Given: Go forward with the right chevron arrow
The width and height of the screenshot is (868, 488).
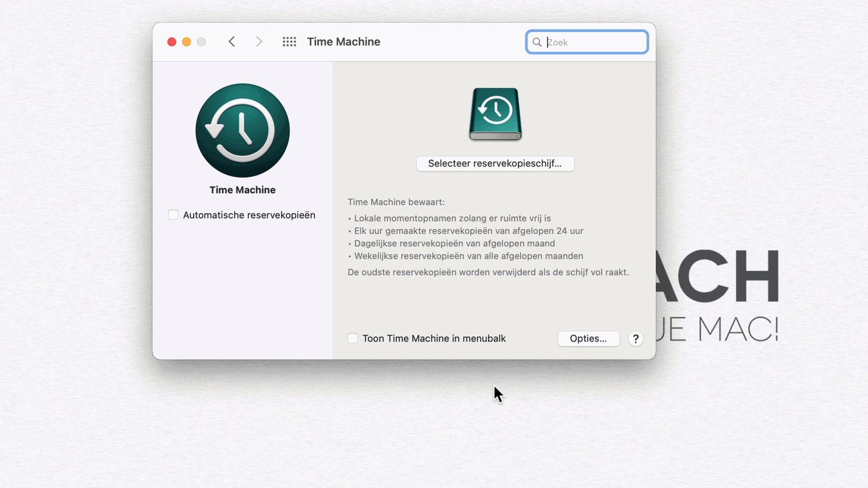Looking at the screenshot, I should click(259, 42).
